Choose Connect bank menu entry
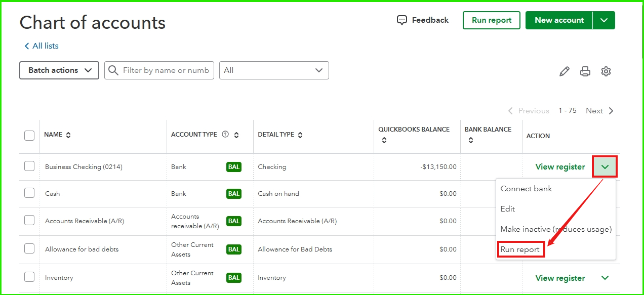The image size is (644, 295). tap(526, 189)
